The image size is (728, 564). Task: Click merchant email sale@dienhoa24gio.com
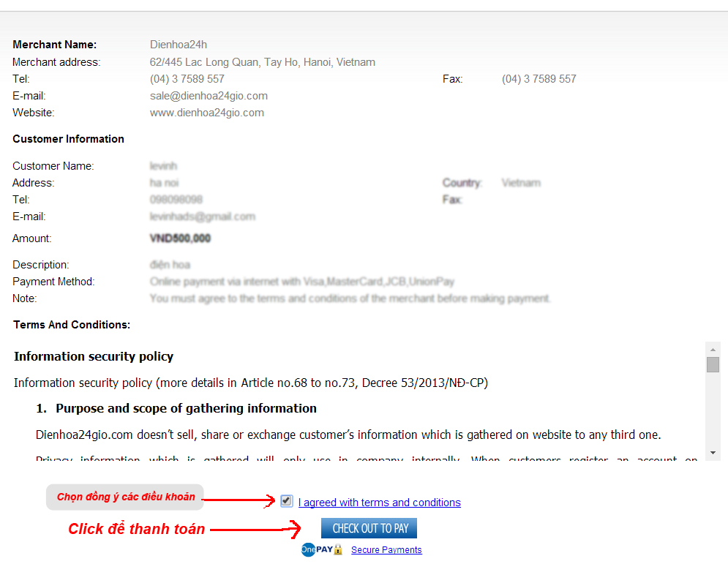[x=209, y=96]
